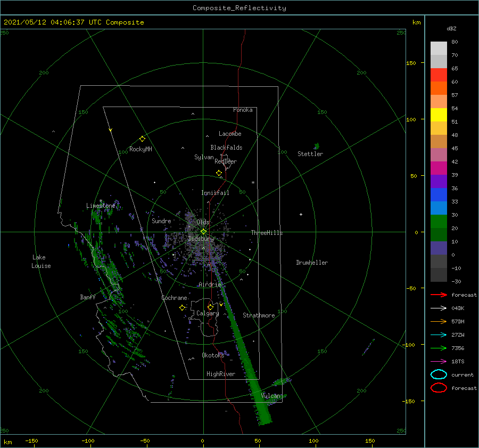Click the magenta 42 dBZ color swatch
Screen dimensions: 479x448
[439, 168]
